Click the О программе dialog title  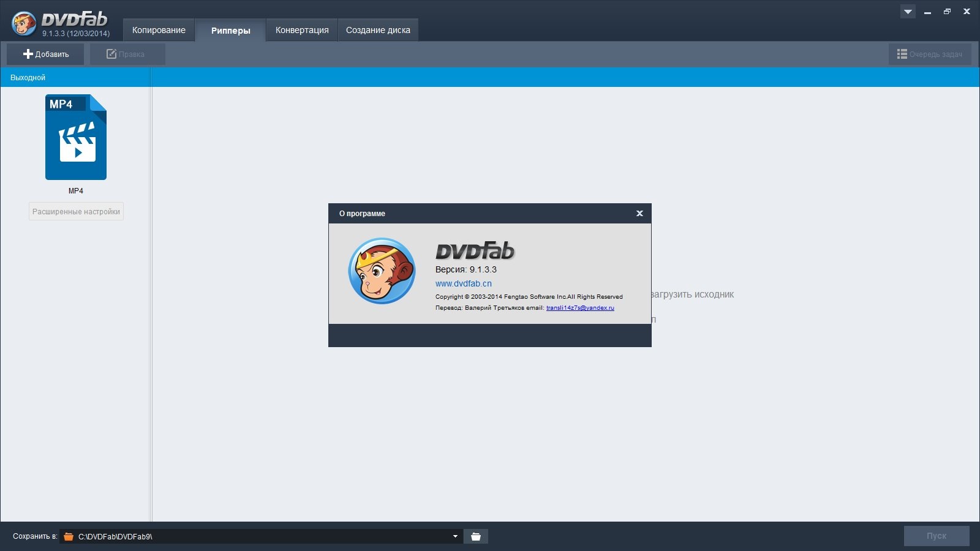(x=362, y=214)
